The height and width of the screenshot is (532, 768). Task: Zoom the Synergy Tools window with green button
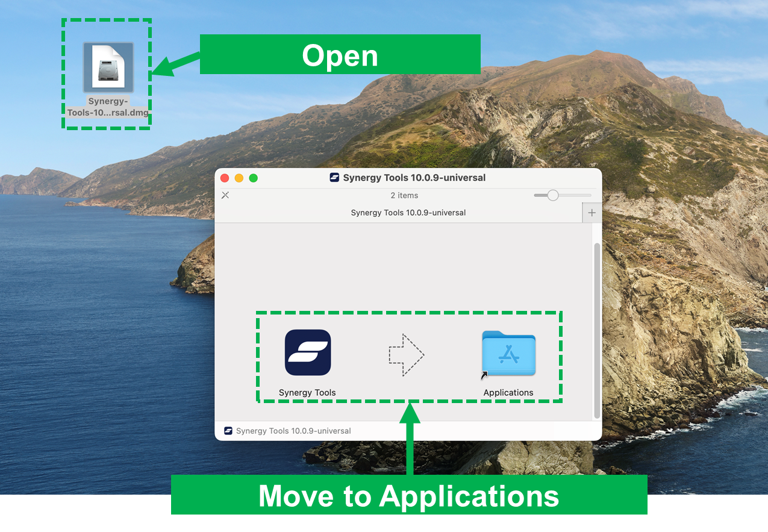tap(254, 178)
